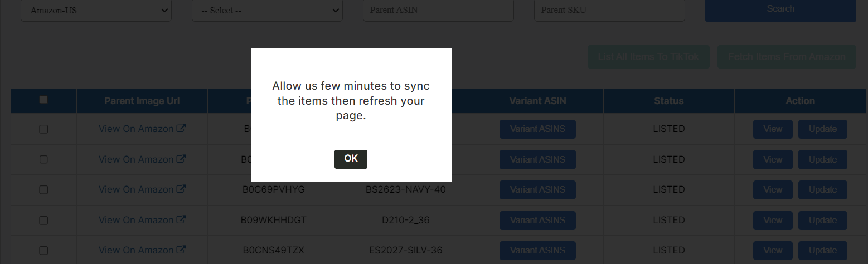Tick checkbox for BS2623-NAVY-40 row
868x264 pixels.
pyautogui.click(x=43, y=190)
